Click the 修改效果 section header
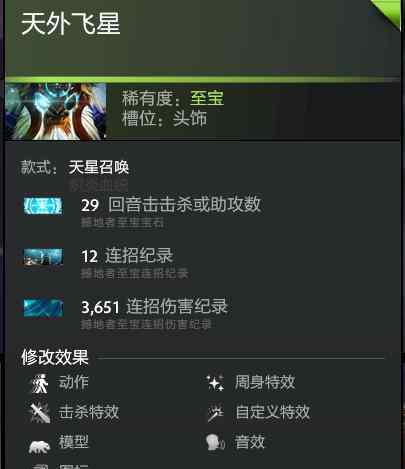The width and height of the screenshot is (405, 469). point(55,357)
